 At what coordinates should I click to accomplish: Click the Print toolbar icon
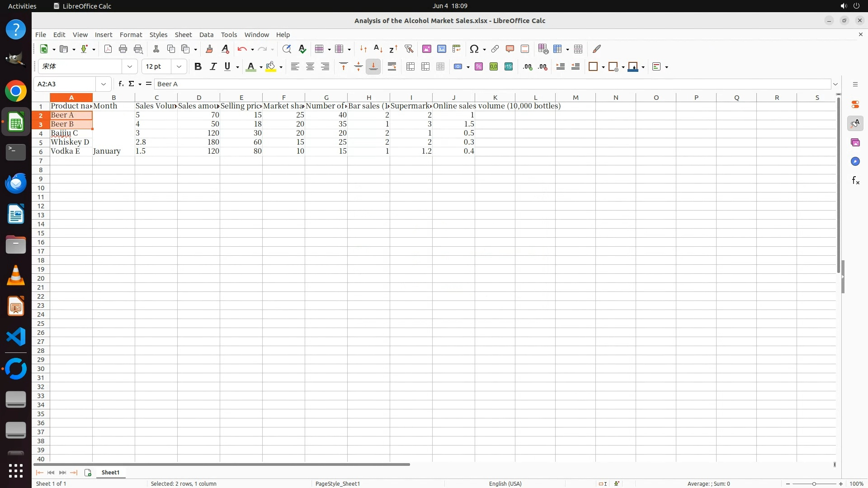pyautogui.click(x=123, y=49)
